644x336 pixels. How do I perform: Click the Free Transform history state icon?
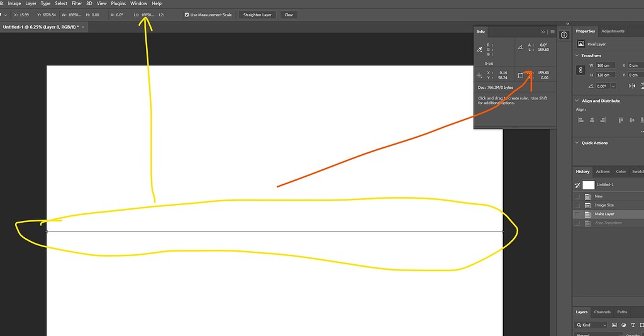coord(587,223)
